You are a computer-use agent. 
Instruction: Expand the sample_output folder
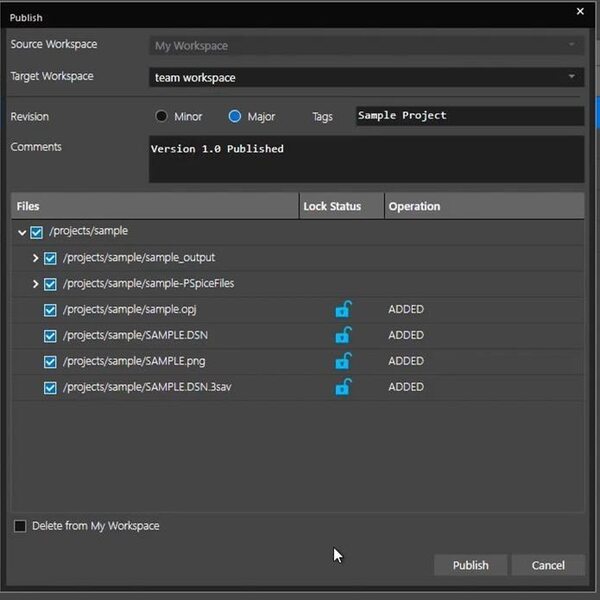click(35, 258)
